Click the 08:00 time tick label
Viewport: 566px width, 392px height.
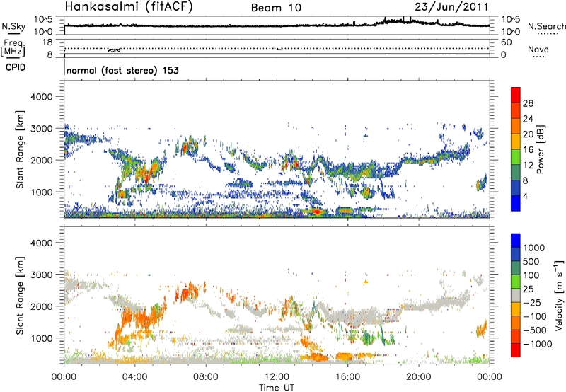(206, 377)
